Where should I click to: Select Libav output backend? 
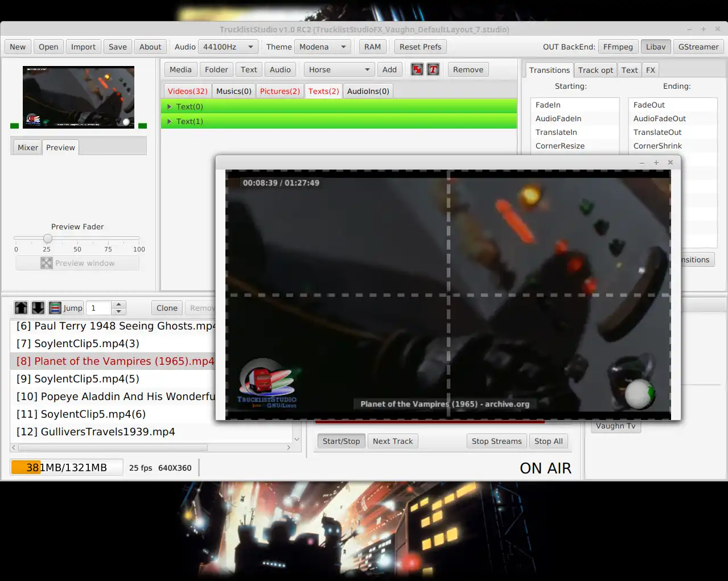656,47
